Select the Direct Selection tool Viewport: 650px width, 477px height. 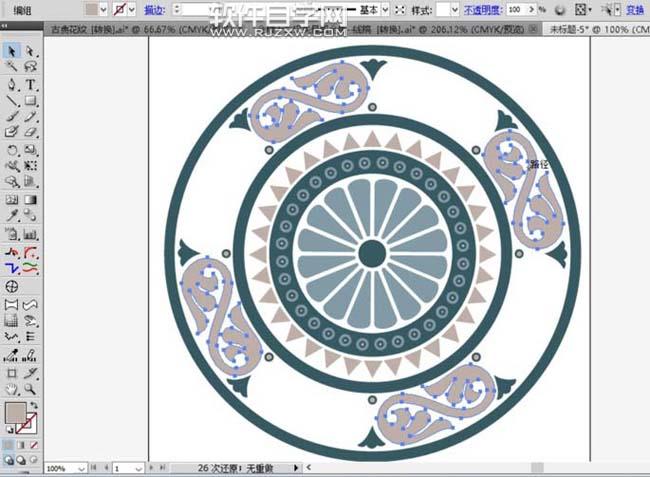tap(31, 50)
